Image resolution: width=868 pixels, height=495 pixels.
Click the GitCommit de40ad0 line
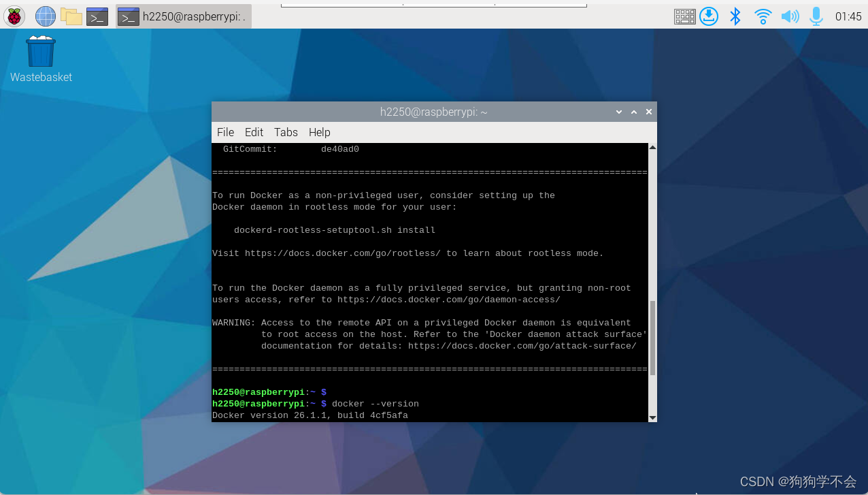pyautogui.click(x=291, y=149)
